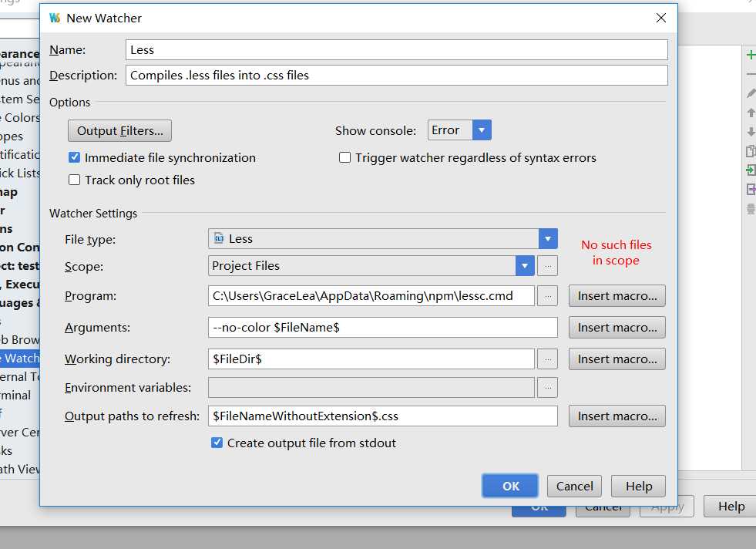Select the Terminal item in Settings sidebar
756x549 pixels.
click(15, 395)
